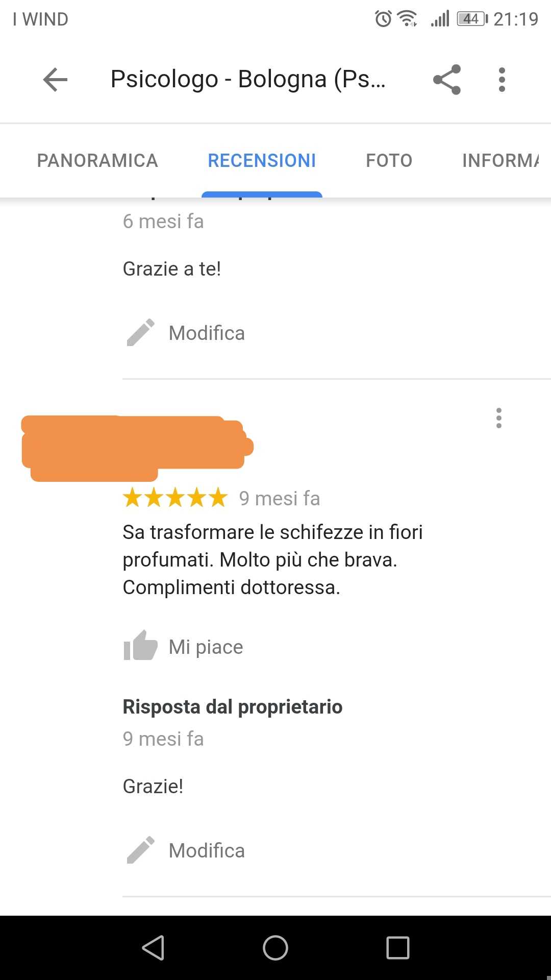The image size is (551, 980).
Task: Select the Recensioni tab
Action: (262, 161)
